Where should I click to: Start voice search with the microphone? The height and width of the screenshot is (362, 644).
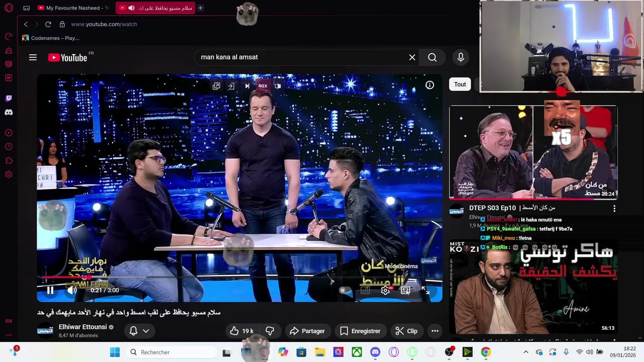(461, 57)
